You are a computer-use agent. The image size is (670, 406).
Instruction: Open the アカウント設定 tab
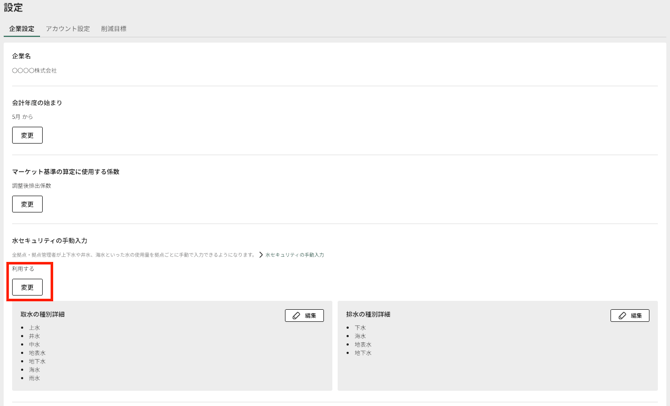(x=67, y=29)
